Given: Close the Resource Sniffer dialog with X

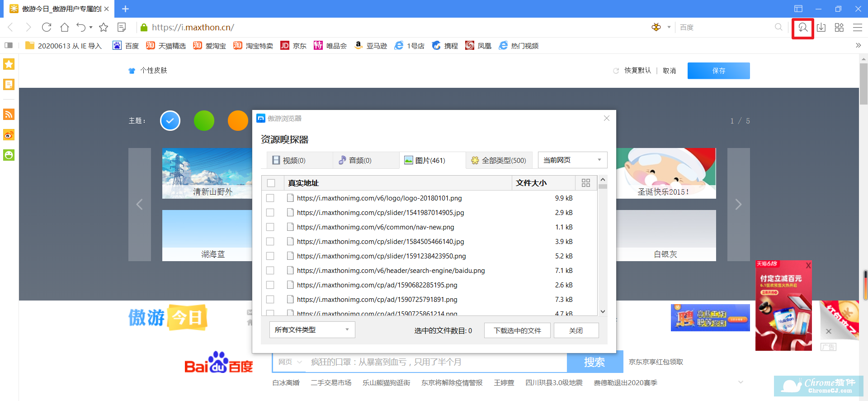Looking at the screenshot, I should (607, 118).
